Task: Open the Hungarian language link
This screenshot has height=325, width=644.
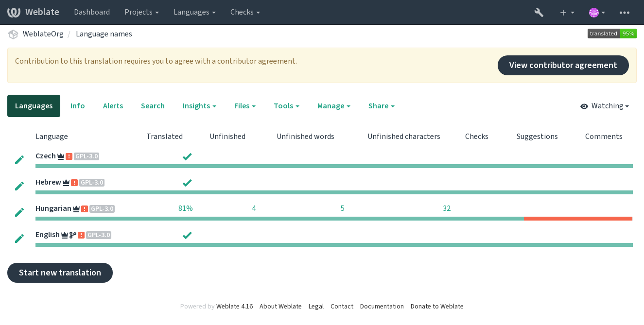Action: (53, 208)
